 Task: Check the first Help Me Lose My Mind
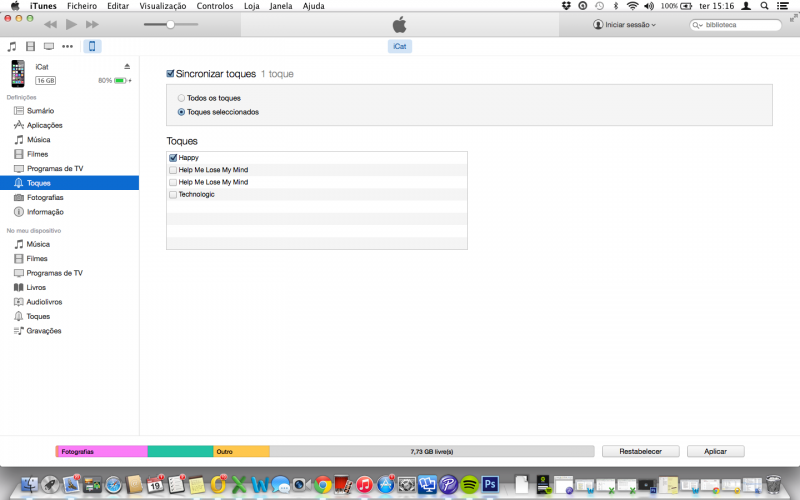pos(173,170)
